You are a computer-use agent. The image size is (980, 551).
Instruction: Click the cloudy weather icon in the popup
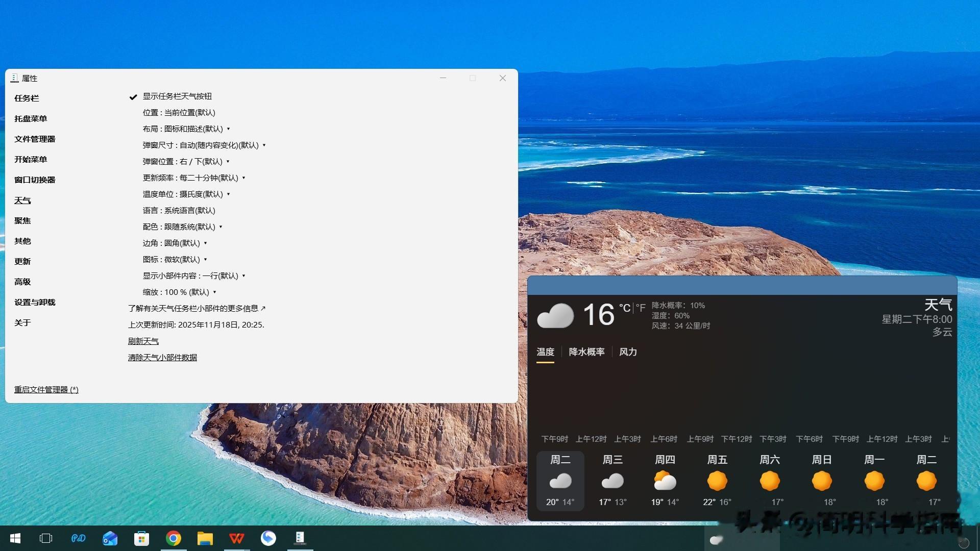[555, 315]
